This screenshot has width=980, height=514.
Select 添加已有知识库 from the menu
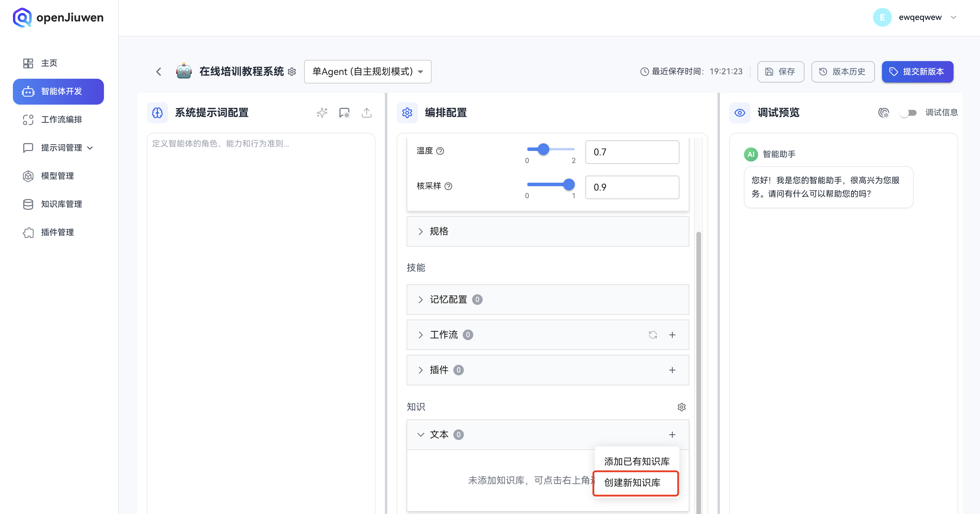pyautogui.click(x=637, y=461)
